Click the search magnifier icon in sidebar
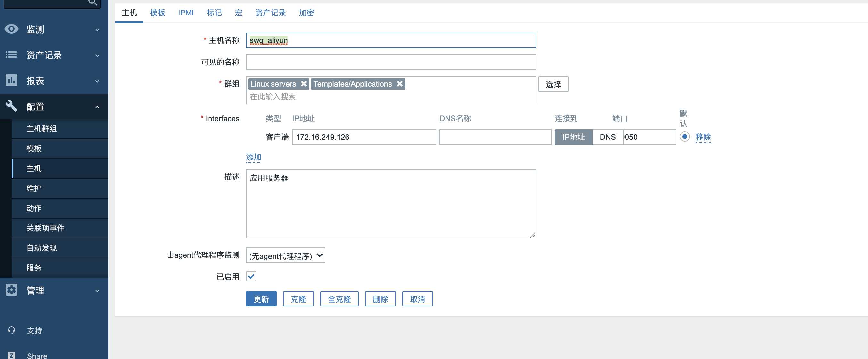This screenshot has height=359, width=868. (x=92, y=3)
